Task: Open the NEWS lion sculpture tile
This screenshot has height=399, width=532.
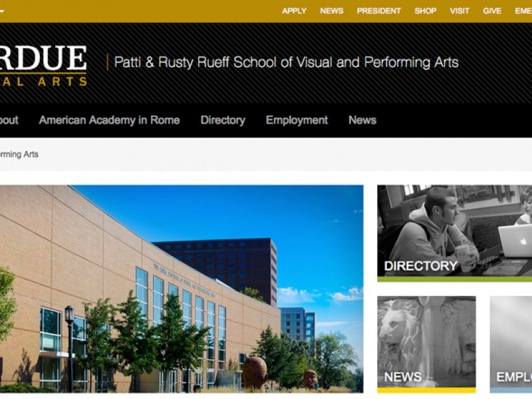Action: (426, 344)
